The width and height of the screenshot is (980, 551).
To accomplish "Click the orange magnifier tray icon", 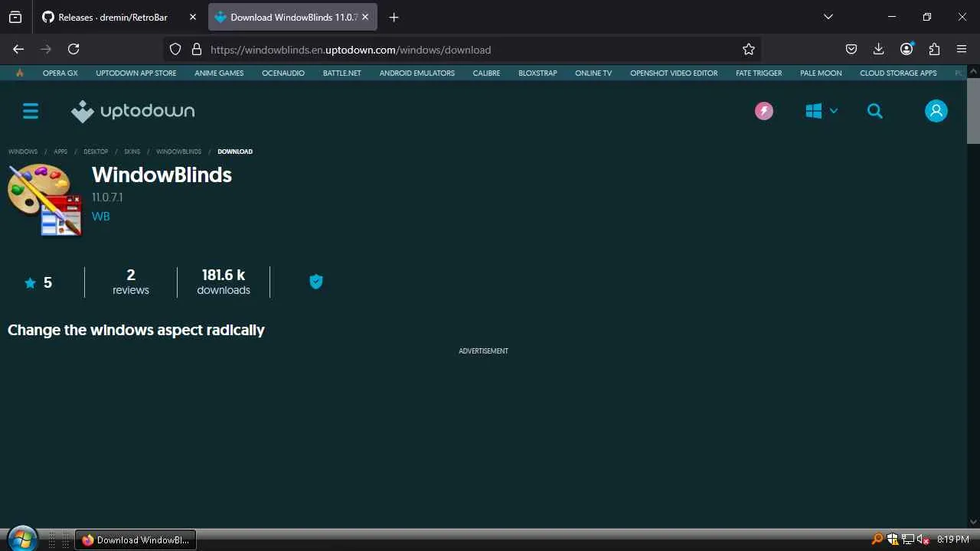I will [x=877, y=540].
